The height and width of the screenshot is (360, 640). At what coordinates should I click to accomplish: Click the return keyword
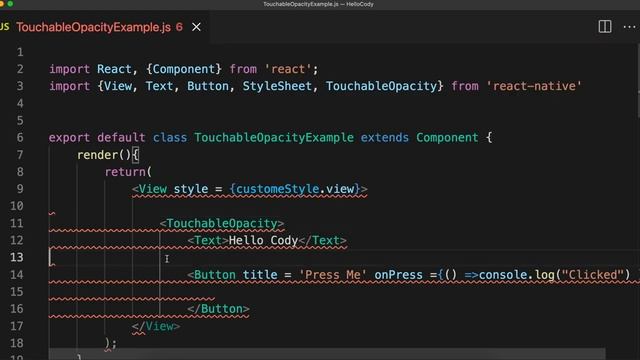point(125,172)
